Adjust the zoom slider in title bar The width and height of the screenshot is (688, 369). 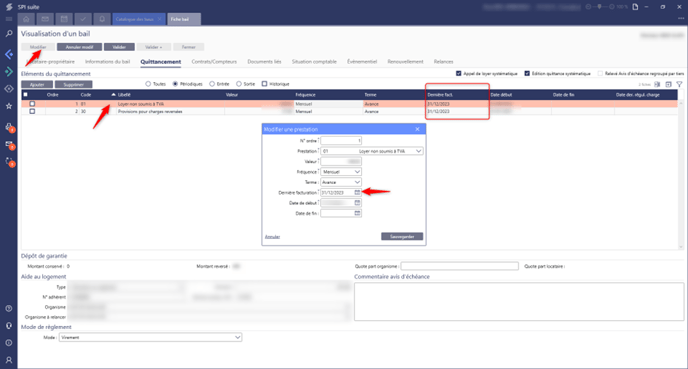point(600,7)
